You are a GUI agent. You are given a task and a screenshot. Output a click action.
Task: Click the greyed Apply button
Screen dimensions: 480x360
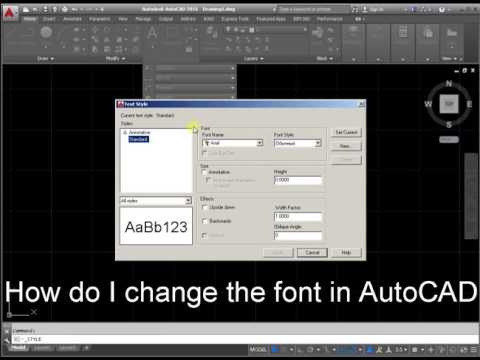278,253
